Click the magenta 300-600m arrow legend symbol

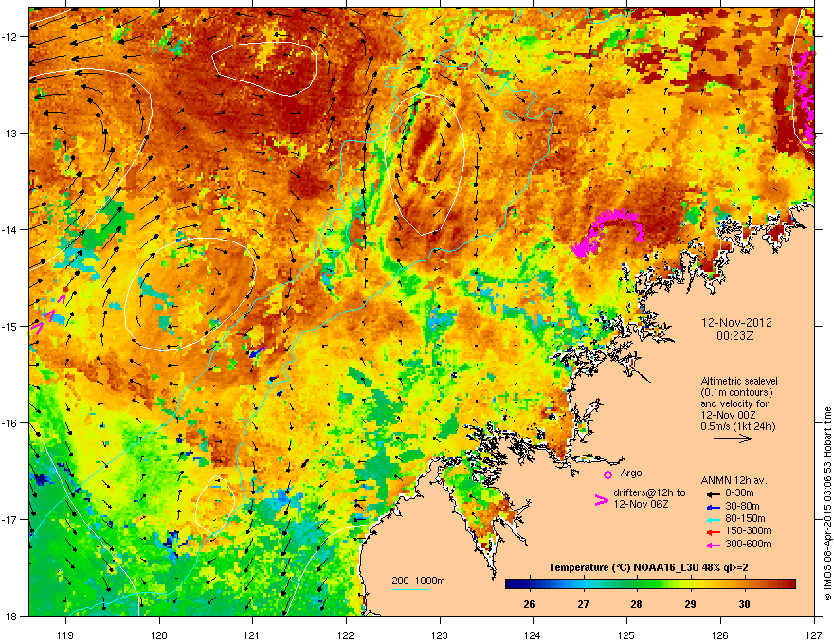(714, 545)
